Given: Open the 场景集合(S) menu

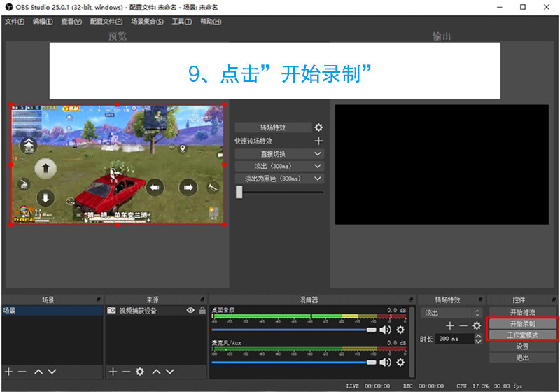Looking at the screenshot, I should [147, 22].
